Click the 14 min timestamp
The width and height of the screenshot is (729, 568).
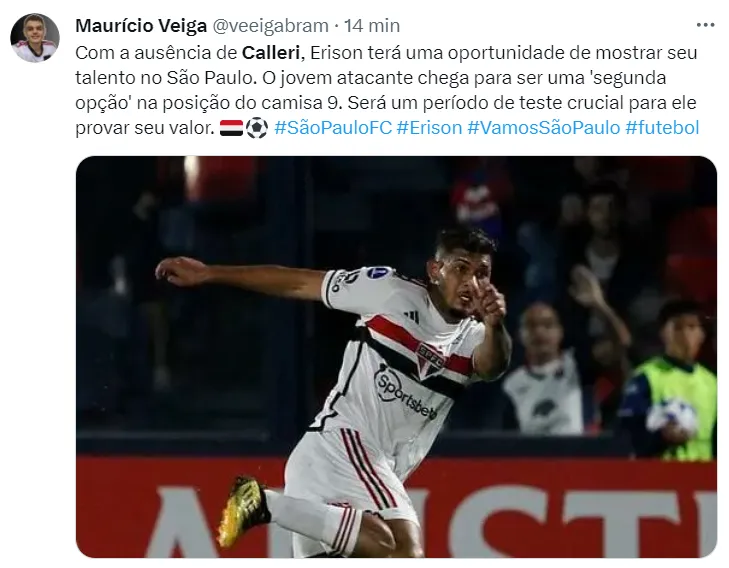tap(371, 26)
